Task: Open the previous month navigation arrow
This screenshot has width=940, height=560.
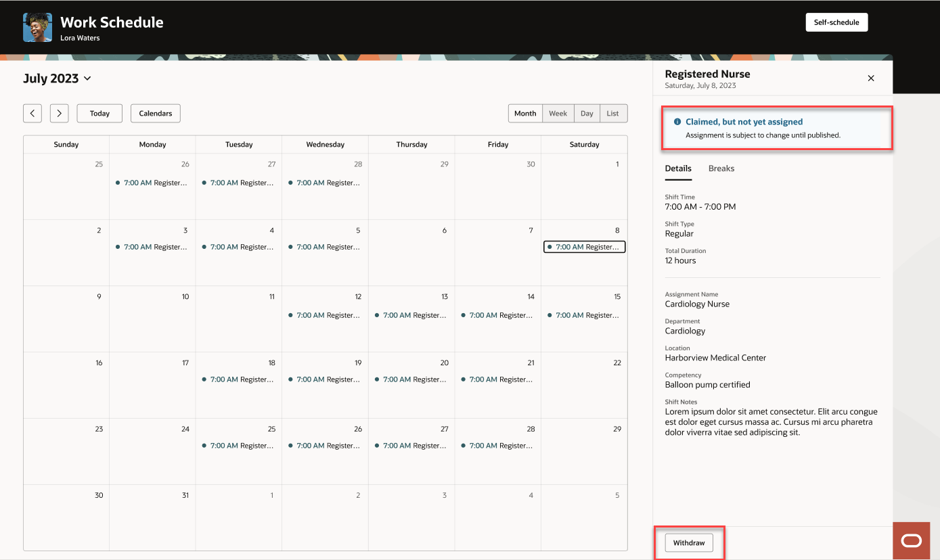Action: pos(32,113)
